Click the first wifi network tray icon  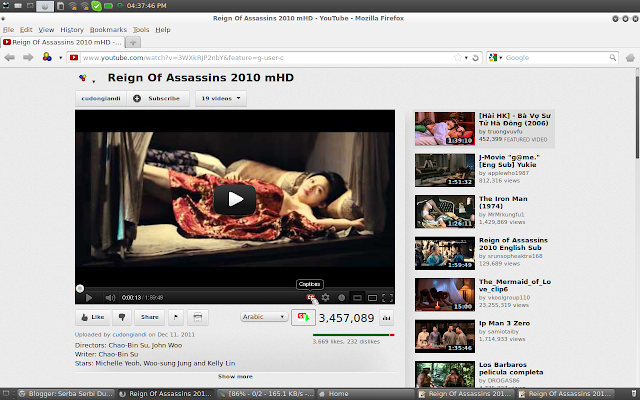[73, 6]
